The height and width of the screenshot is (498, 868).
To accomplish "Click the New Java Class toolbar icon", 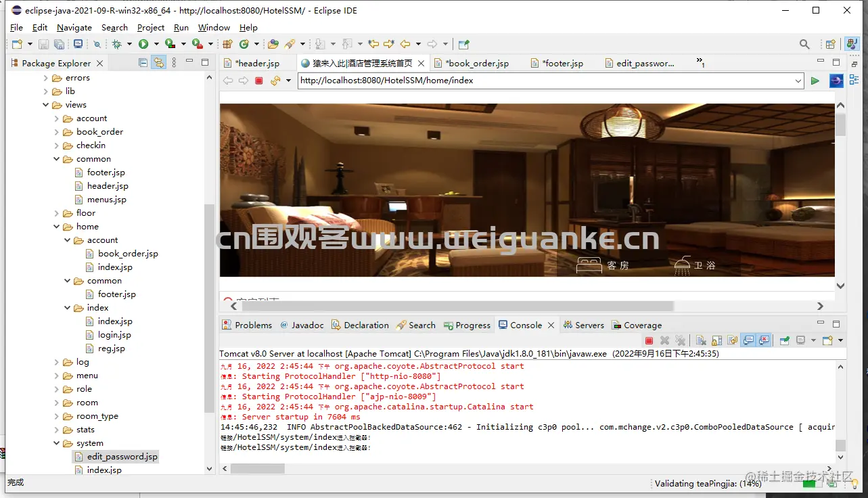I will pyautogui.click(x=244, y=44).
